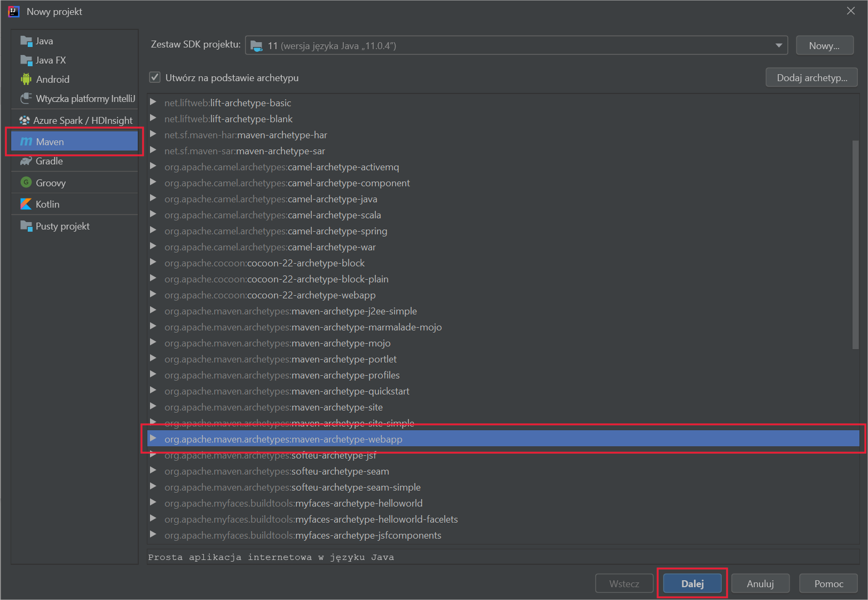
Task: Click the Pusty projekt folder icon
Action: [x=26, y=226]
